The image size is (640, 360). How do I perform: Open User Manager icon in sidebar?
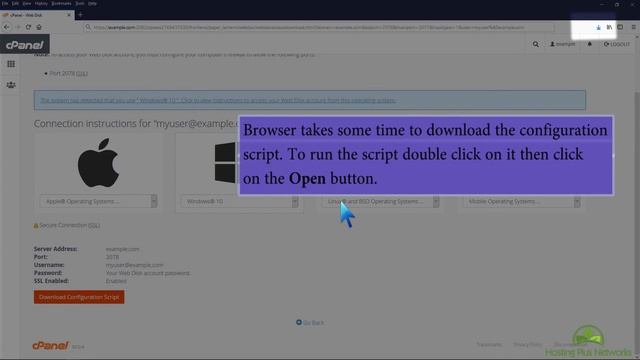click(11, 85)
